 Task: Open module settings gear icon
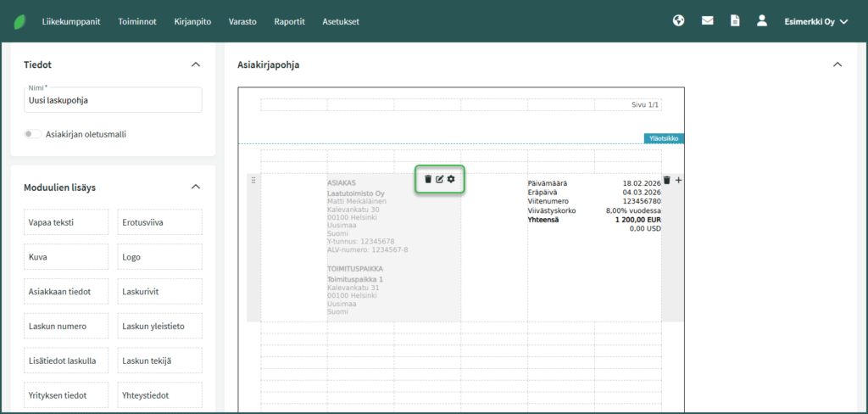point(451,179)
